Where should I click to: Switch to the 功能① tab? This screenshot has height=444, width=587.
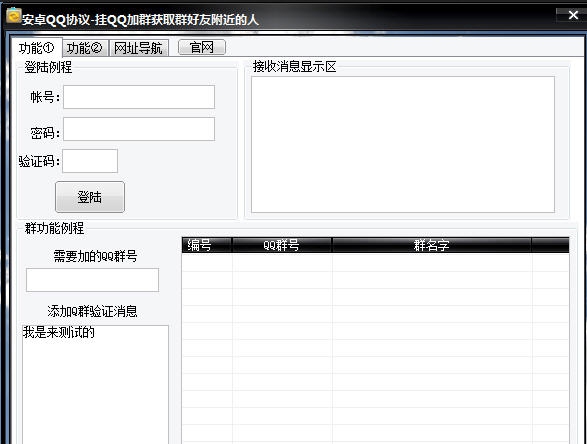coord(37,48)
